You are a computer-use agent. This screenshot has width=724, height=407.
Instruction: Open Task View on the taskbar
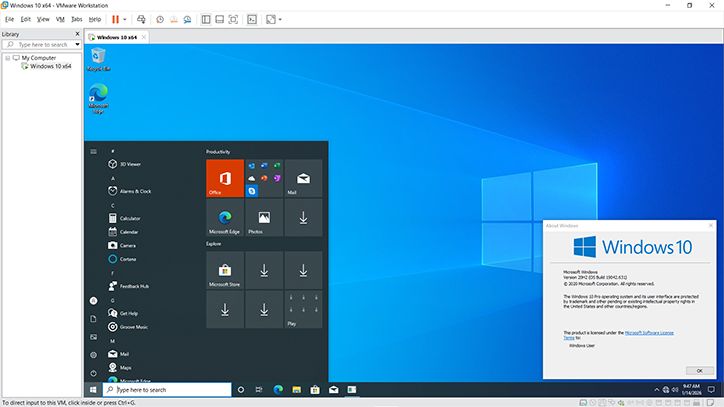point(259,389)
